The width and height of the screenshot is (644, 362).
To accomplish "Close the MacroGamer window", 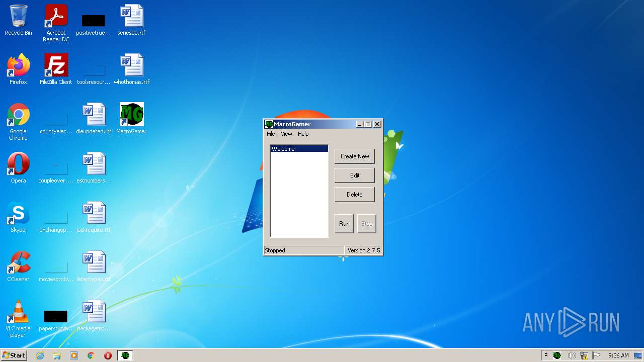I will (x=377, y=124).
